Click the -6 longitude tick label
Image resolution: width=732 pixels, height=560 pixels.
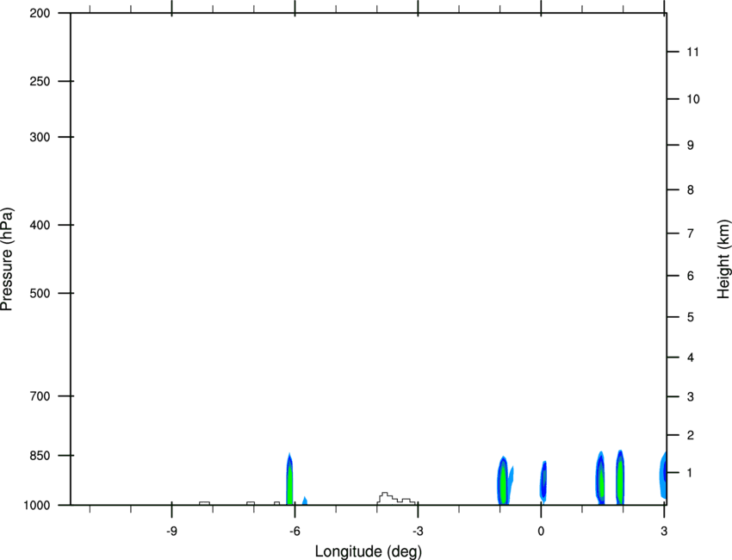coord(295,531)
